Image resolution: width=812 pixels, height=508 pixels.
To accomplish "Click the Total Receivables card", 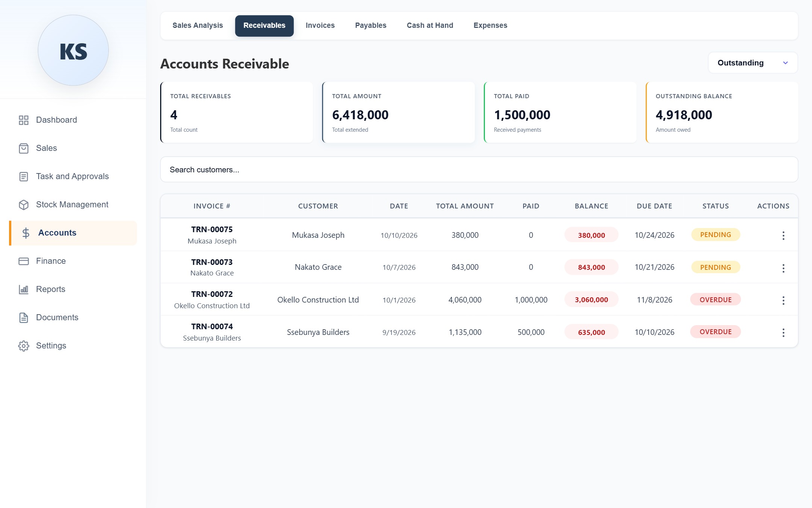I will click(237, 113).
